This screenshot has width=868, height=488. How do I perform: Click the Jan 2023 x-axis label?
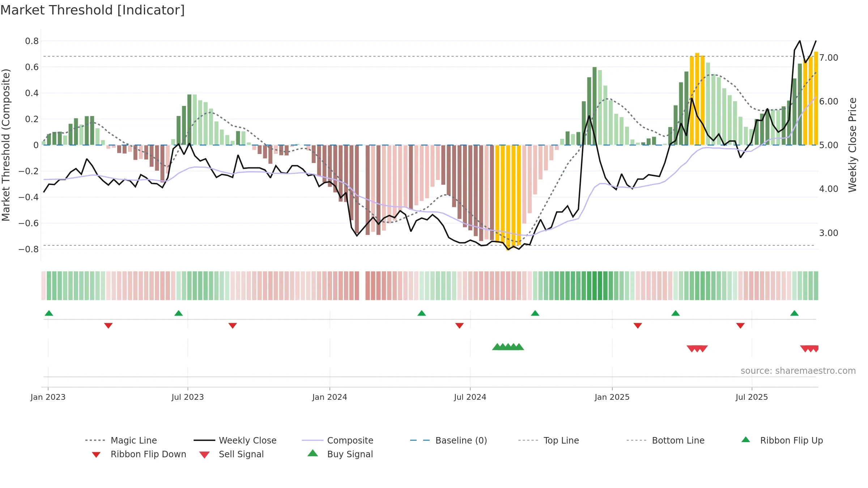point(48,397)
